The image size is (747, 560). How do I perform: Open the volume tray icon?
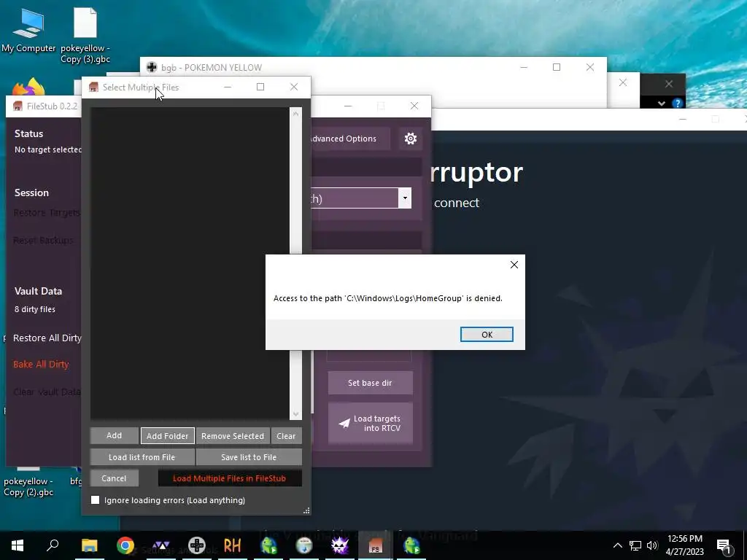pyautogui.click(x=652, y=545)
